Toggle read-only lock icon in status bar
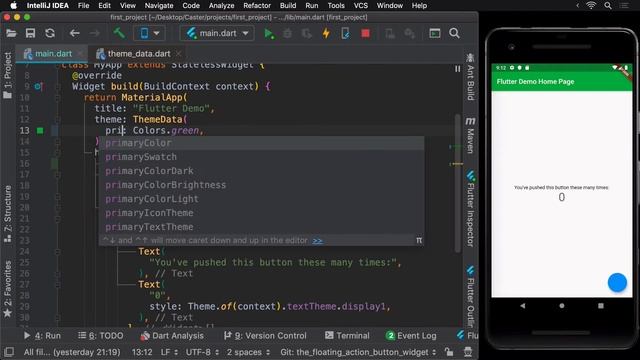The height and width of the screenshot is (360, 640). click(449, 352)
